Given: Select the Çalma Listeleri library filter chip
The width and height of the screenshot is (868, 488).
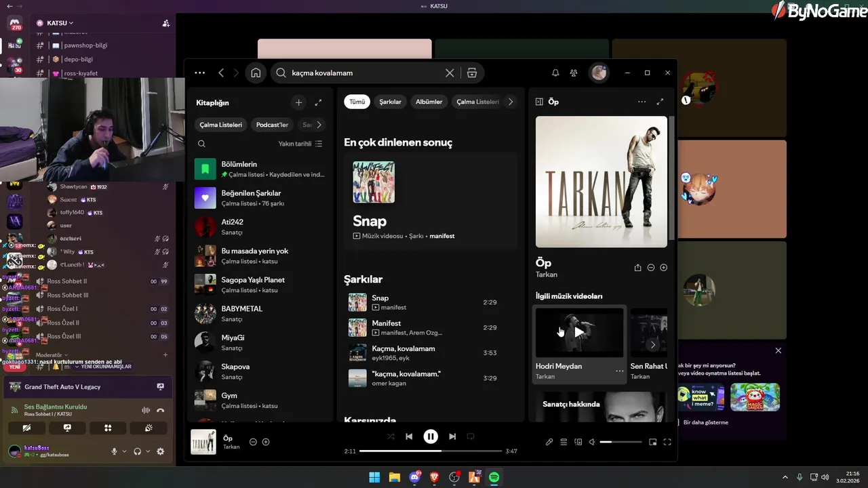Looking at the screenshot, I should coord(220,125).
